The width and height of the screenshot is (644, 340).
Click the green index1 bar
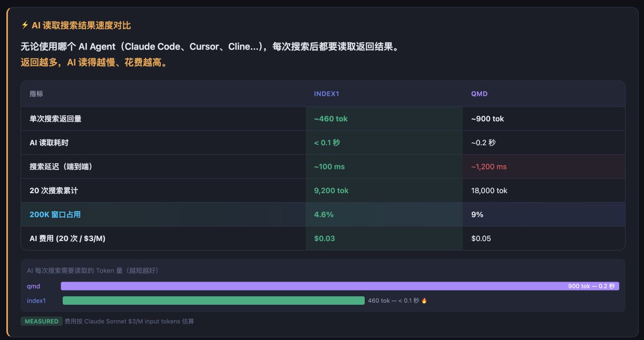[214, 301]
